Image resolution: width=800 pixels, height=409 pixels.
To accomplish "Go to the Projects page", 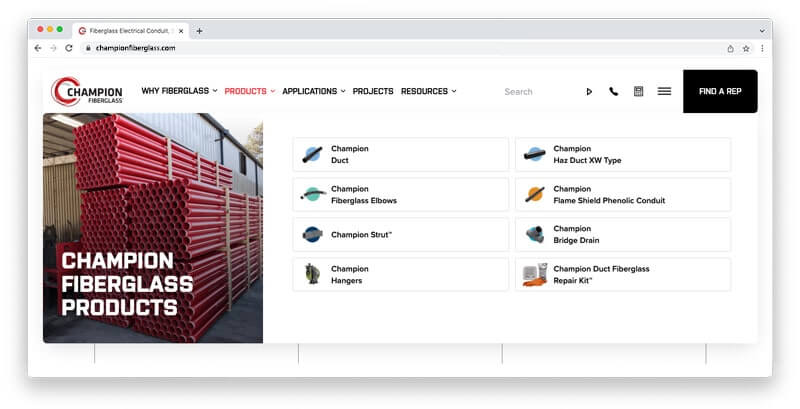I will pos(373,91).
